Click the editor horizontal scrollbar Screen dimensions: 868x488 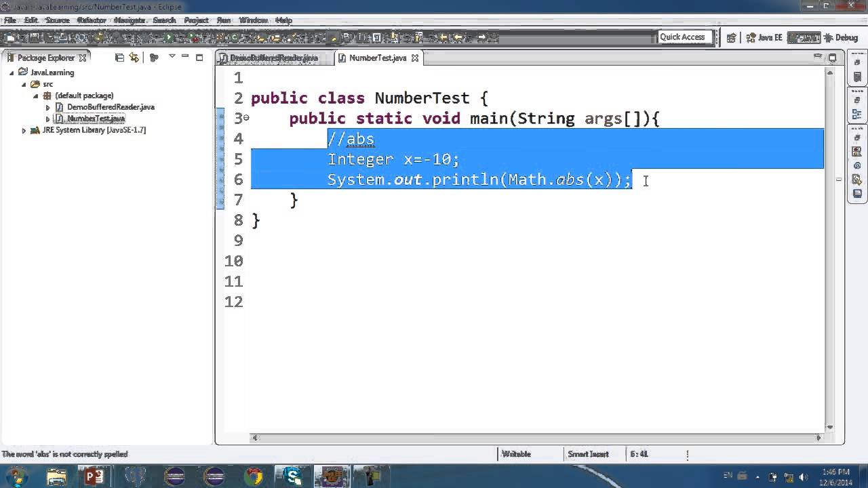point(536,438)
